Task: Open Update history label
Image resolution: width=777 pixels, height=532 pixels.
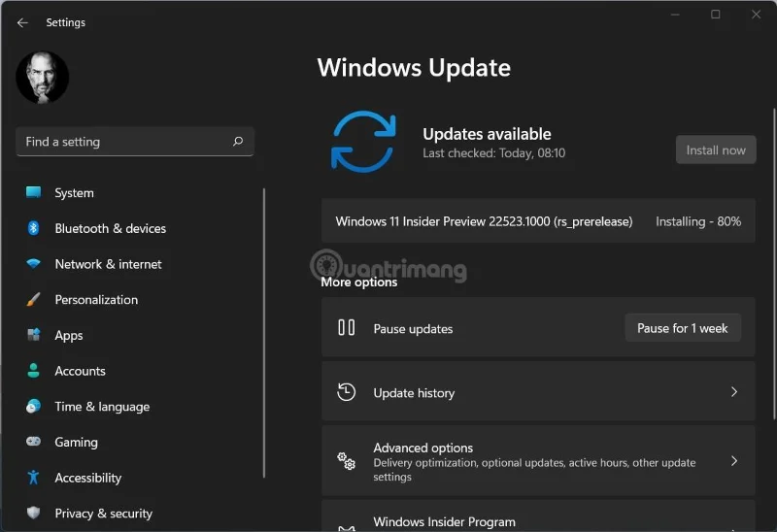Action: point(414,393)
